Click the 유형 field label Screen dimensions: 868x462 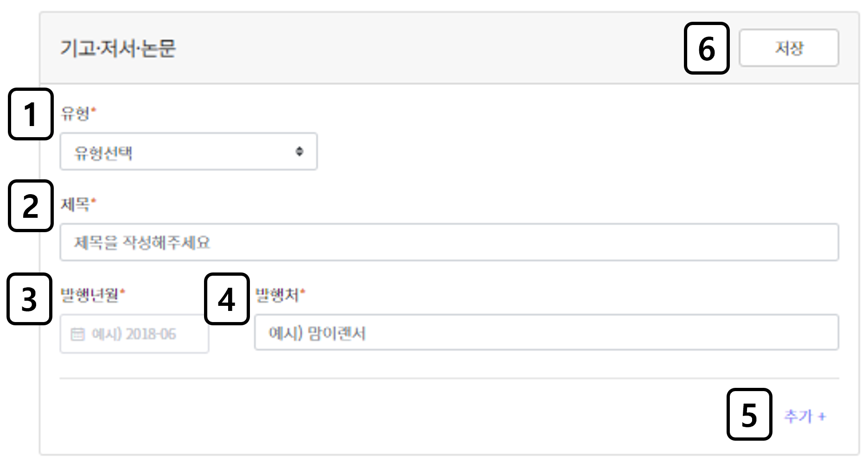click(75, 113)
